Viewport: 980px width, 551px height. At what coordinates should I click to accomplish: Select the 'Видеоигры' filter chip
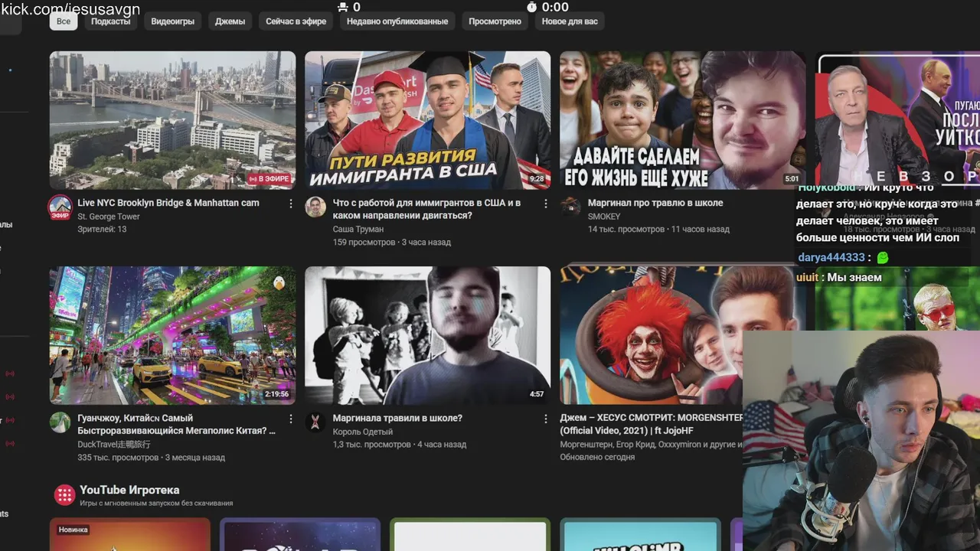tap(172, 21)
